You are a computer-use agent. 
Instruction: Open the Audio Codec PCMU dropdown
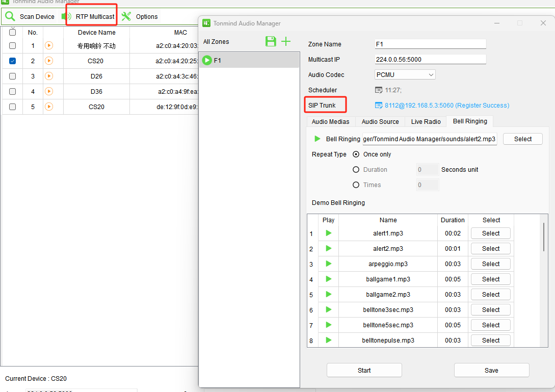point(405,75)
